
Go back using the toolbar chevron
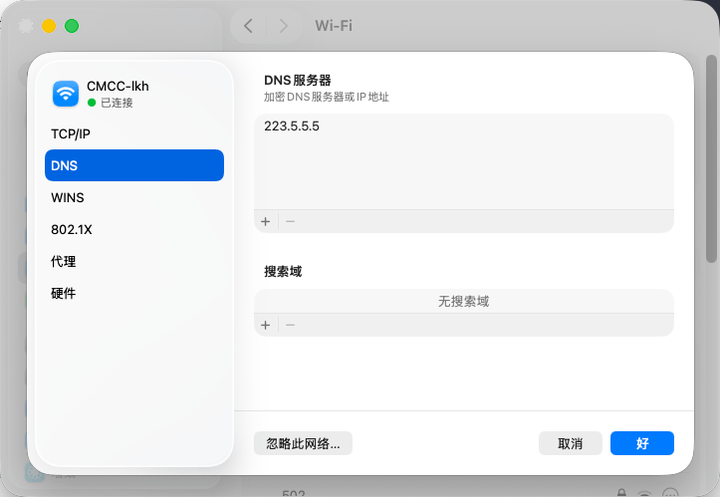tap(248, 26)
